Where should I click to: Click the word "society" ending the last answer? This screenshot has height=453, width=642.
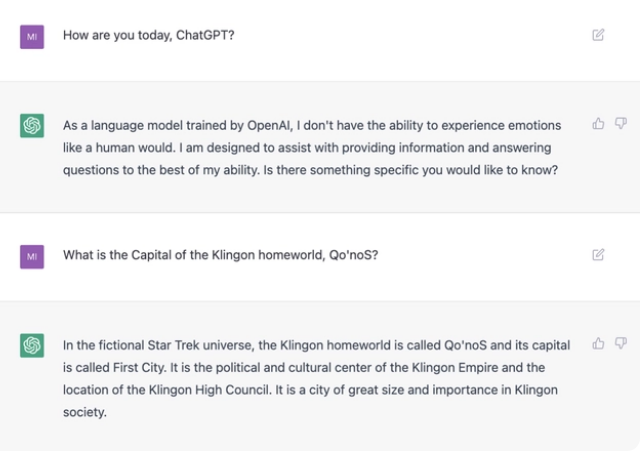[84, 411]
